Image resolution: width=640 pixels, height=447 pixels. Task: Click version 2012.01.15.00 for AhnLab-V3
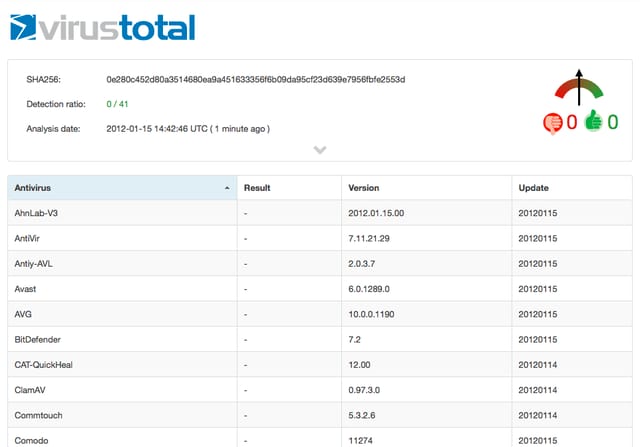[376, 213]
